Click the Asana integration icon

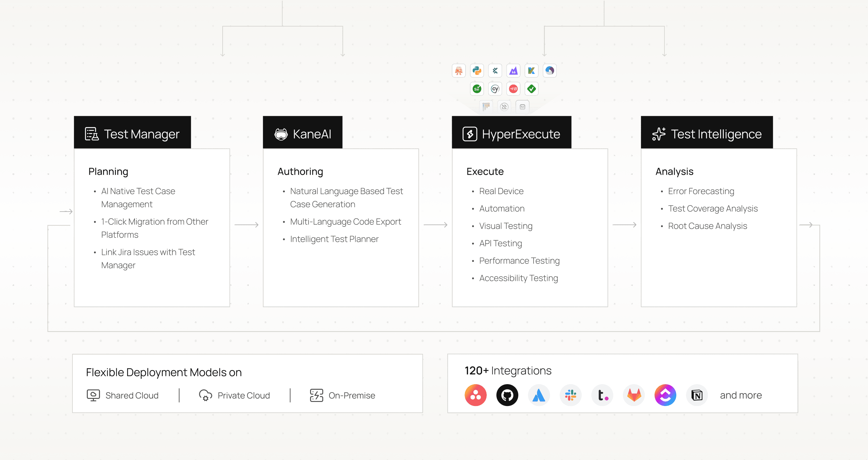click(476, 395)
